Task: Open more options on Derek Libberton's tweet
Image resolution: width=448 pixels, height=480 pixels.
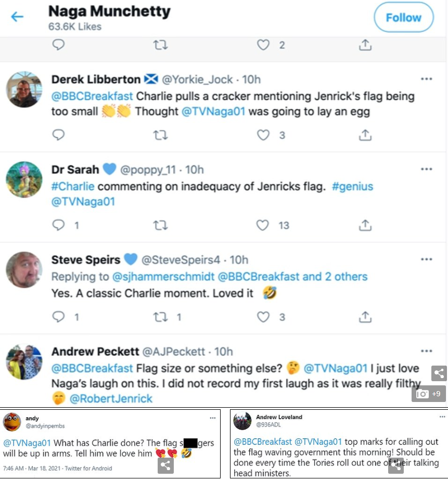Action: (427, 80)
